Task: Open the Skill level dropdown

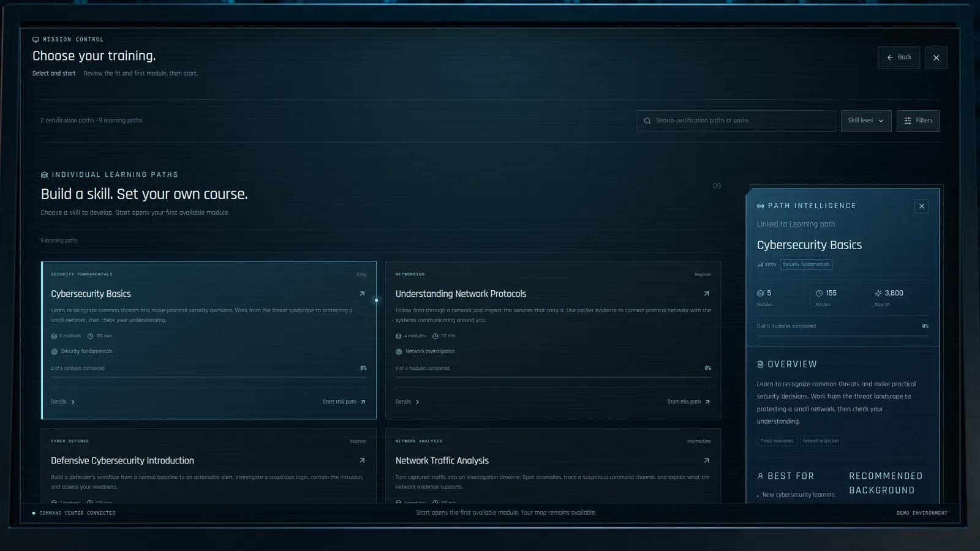Action: [866, 121]
